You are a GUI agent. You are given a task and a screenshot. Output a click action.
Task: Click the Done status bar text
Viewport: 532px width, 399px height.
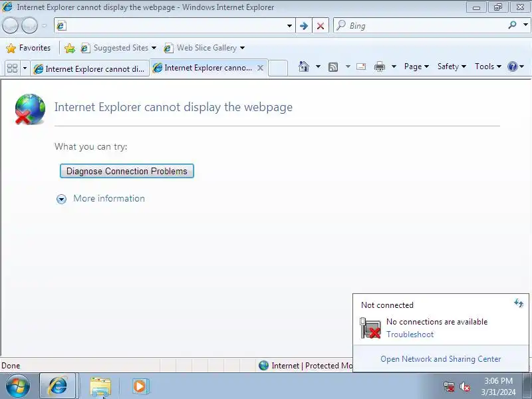(x=11, y=366)
